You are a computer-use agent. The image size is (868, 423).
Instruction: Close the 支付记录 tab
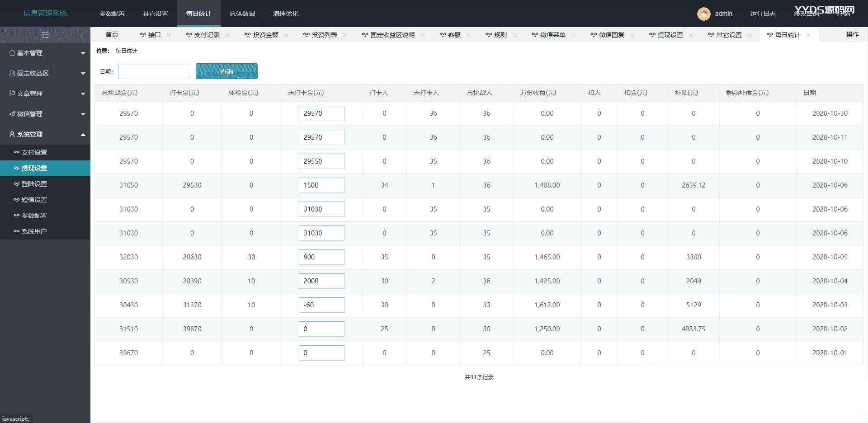coord(227,35)
